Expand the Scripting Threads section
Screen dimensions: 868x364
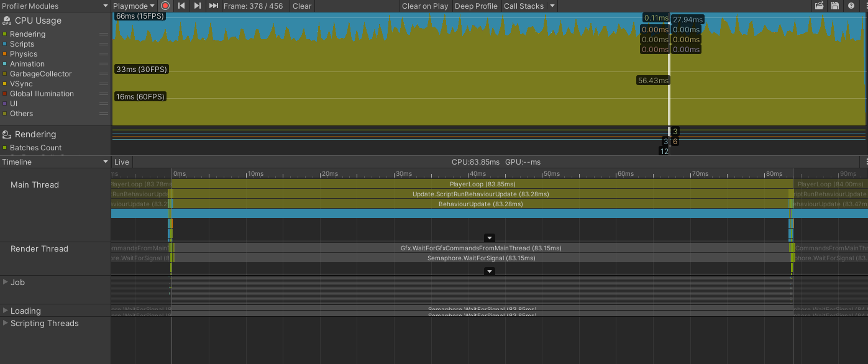tap(5, 323)
